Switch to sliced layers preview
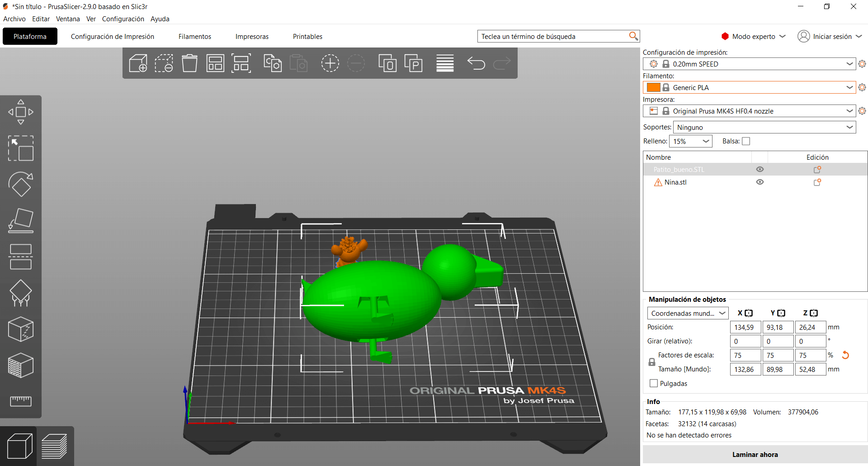Viewport: 868px width, 466px height. tap(55, 446)
